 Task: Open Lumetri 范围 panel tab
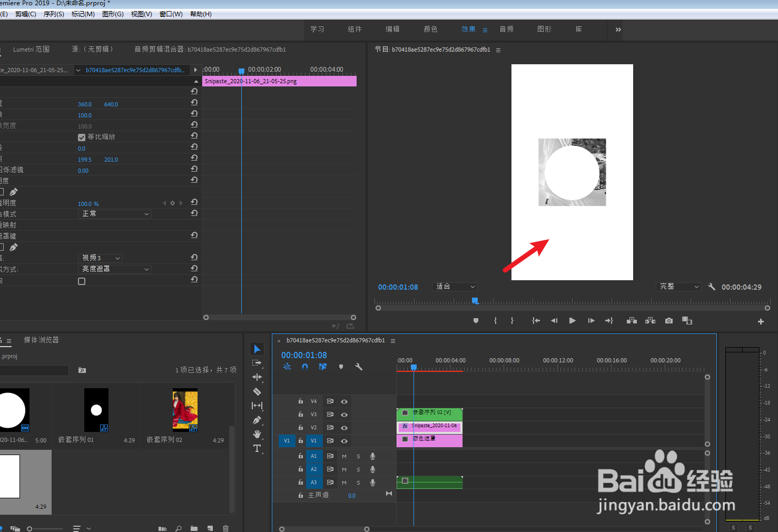[x=31, y=50]
